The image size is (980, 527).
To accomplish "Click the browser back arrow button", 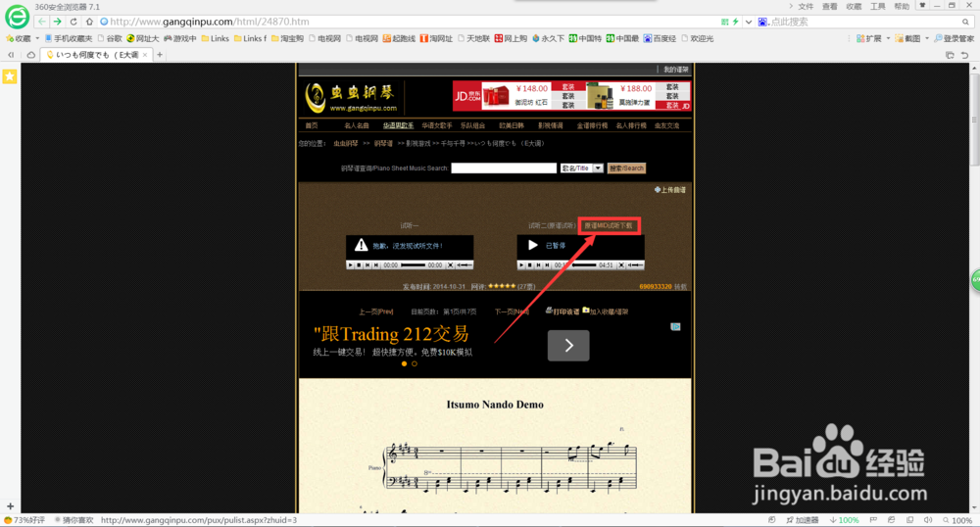I will coord(42,22).
